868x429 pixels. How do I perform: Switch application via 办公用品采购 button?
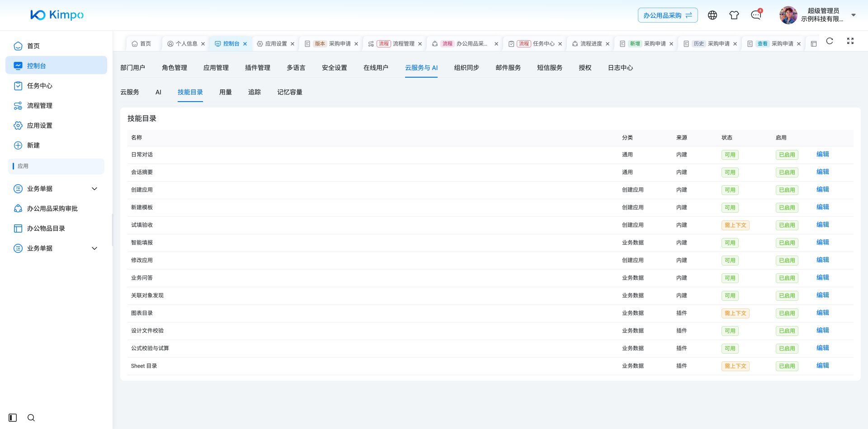[668, 15]
